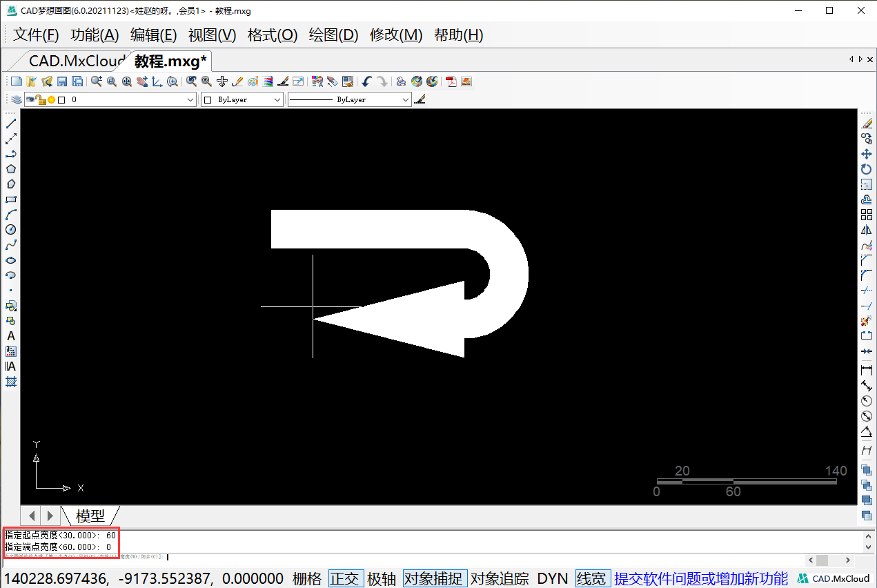The image size is (877, 588).
Task: Switch to the 教程.mxg tab
Action: tap(170, 61)
